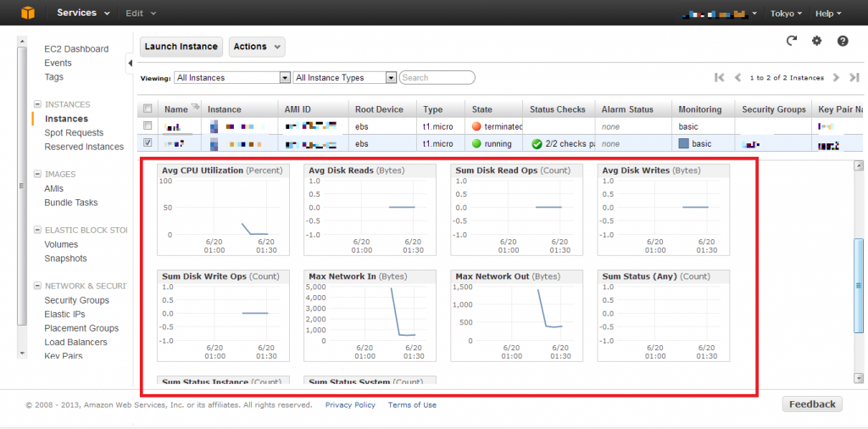Click sidebar scrollbar down arrow
This screenshot has width=868, height=429.
pos(21,353)
